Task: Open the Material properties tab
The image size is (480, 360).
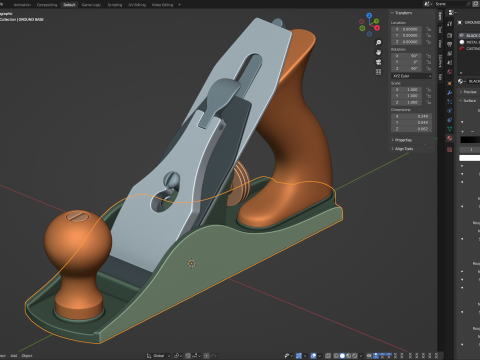Action: click(x=450, y=138)
